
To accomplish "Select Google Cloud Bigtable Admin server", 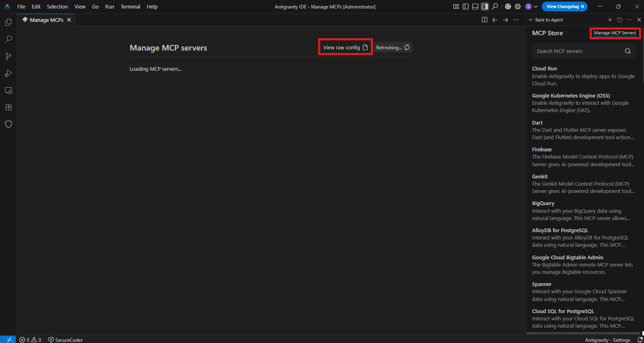I will click(x=584, y=265).
